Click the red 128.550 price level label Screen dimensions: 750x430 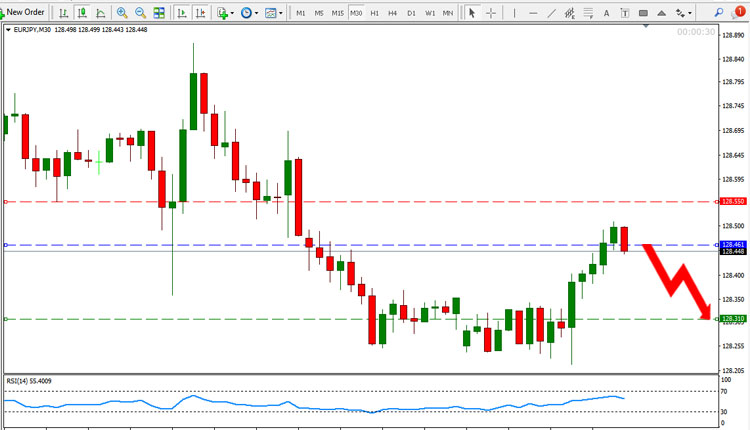pos(733,201)
